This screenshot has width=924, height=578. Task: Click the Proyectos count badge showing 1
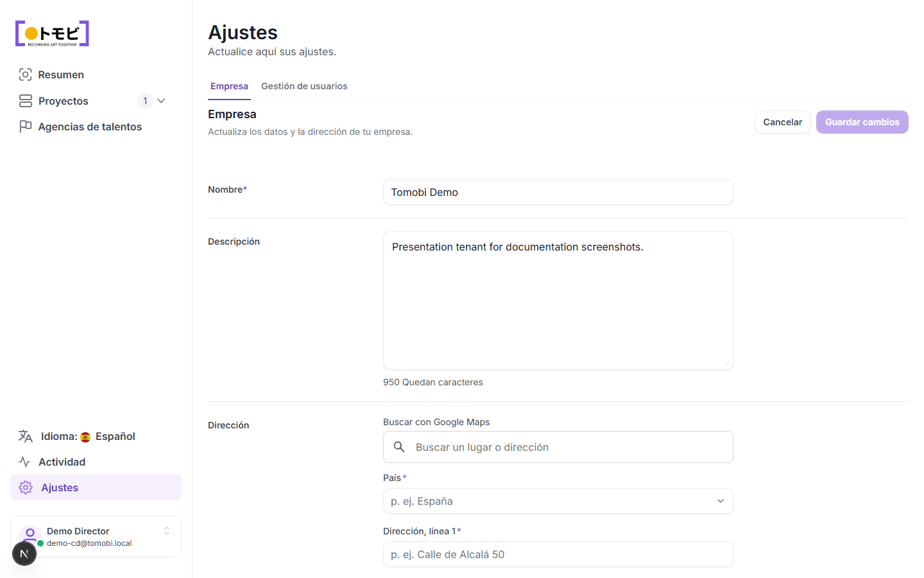click(145, 101)
